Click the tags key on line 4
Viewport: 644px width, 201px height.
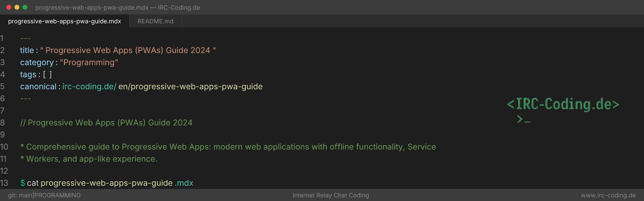tap(28, 74)
